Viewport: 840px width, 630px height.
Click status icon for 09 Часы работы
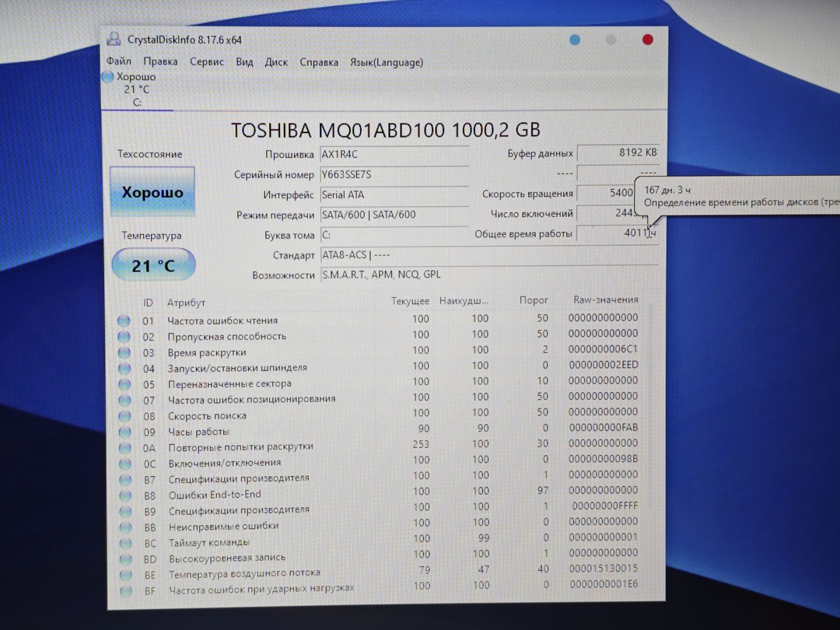(x=125, y=432)
